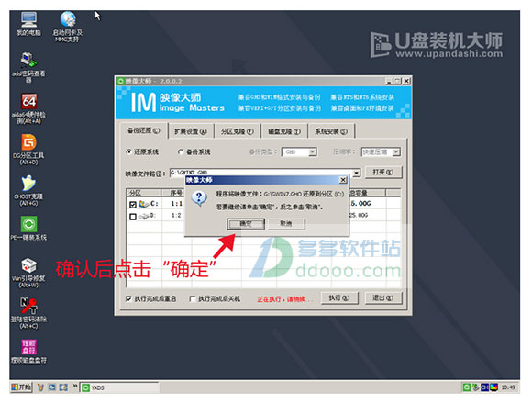Launch the GHOST克隆 desktop icon

pyautogui.click(x=28, y=190)
